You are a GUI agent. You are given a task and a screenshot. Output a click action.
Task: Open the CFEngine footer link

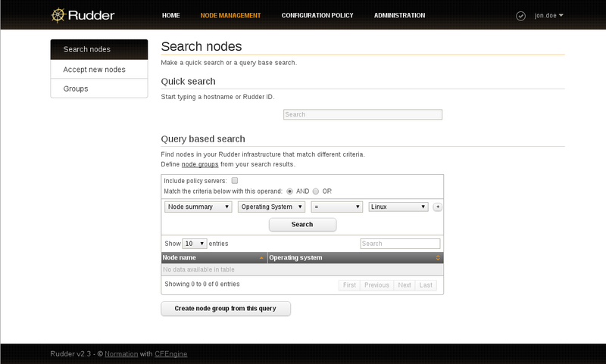(x=171, y=354)
